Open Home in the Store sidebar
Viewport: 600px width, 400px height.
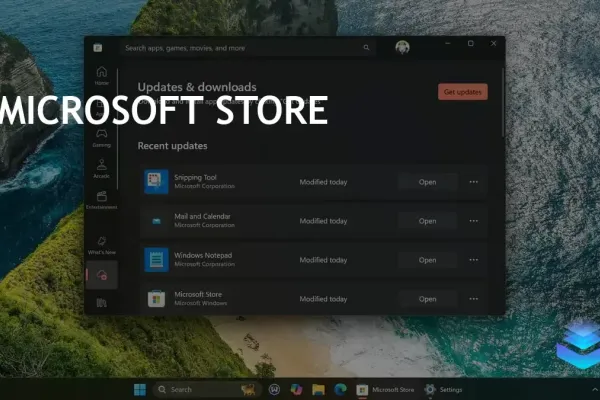pyautogui.click(x=101, y=75)
